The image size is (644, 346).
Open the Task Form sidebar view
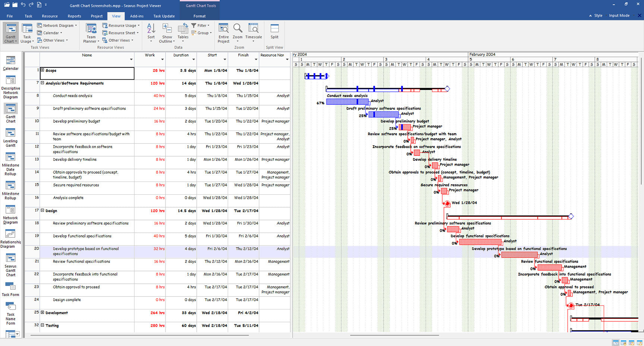(x=10, y=289)
